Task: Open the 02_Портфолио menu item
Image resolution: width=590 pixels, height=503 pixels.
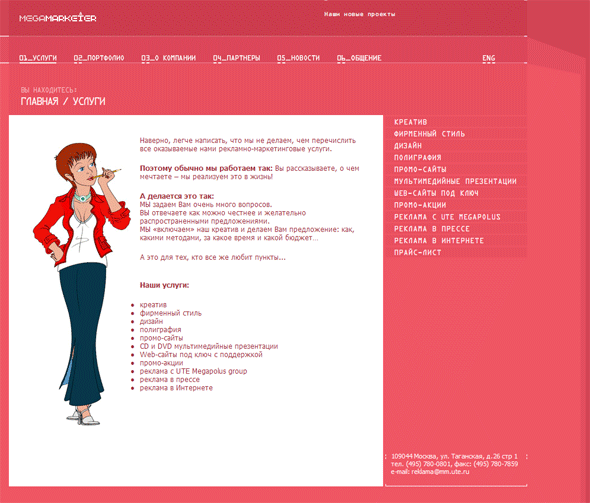Action: (x=99, y=58)
